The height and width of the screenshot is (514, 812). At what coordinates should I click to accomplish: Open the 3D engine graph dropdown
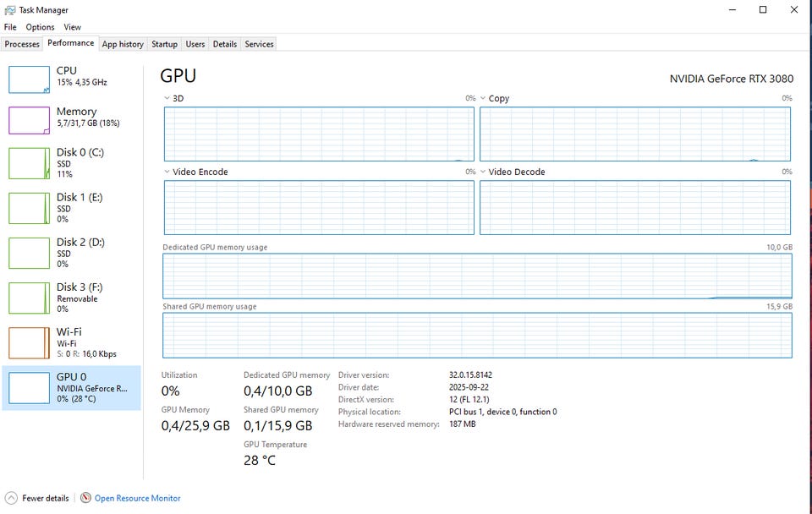[x=167, y=99]
